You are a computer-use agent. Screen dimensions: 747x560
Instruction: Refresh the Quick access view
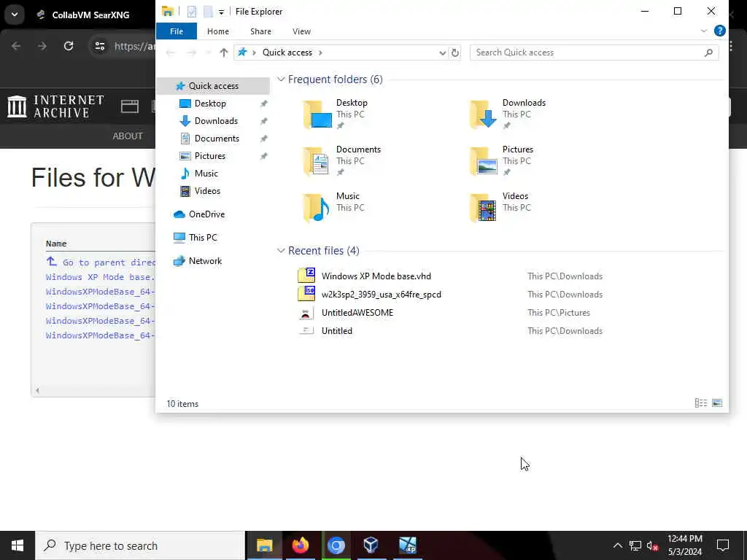click(x=455, y=52)
